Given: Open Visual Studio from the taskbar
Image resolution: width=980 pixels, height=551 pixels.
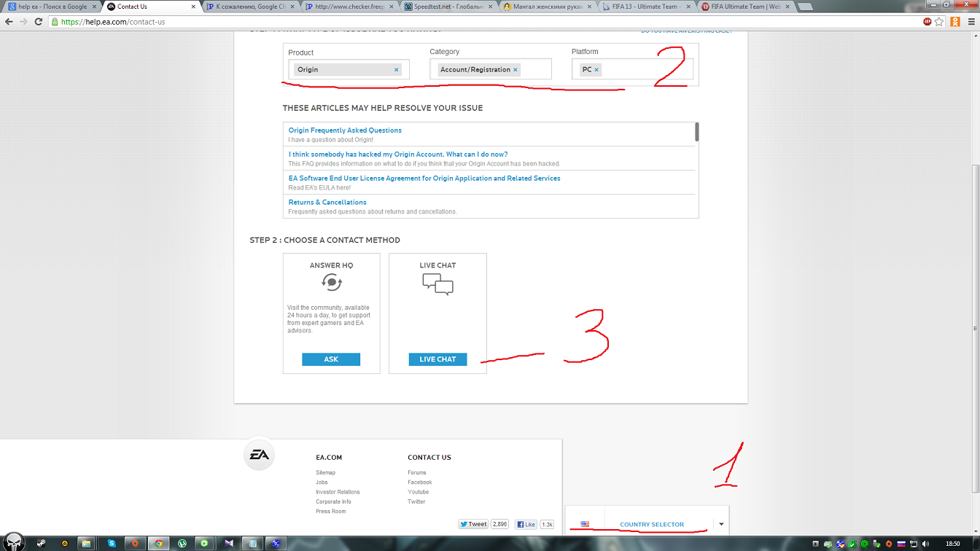Looking at the screenshot, I should (229, 543).
